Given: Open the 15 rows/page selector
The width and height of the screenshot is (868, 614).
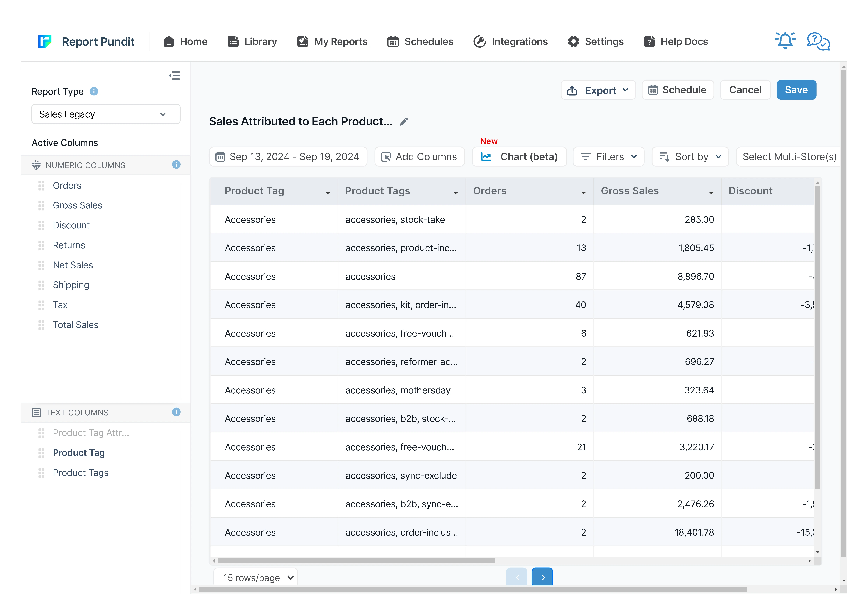Looking at the screenshot, I should point(256,578).
